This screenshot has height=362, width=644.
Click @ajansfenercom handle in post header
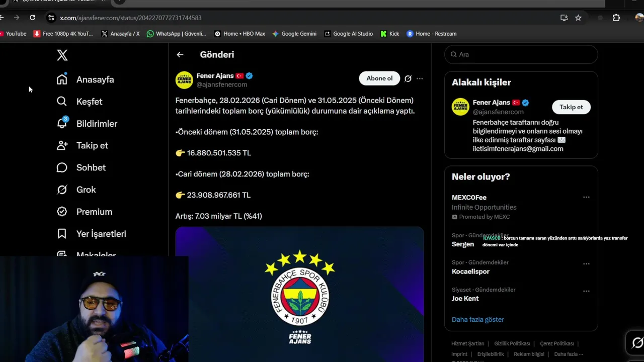[221, 84]
